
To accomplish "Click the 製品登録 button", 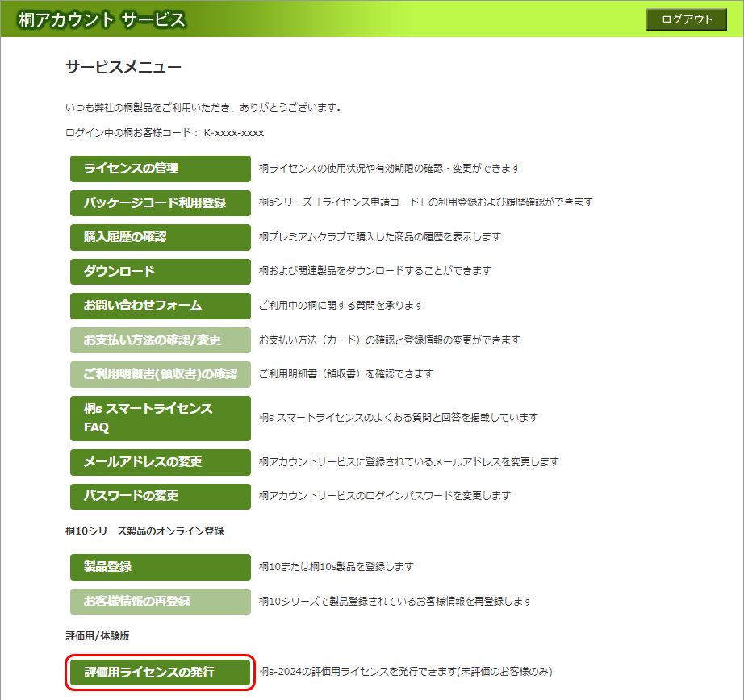I will point(161,567).
